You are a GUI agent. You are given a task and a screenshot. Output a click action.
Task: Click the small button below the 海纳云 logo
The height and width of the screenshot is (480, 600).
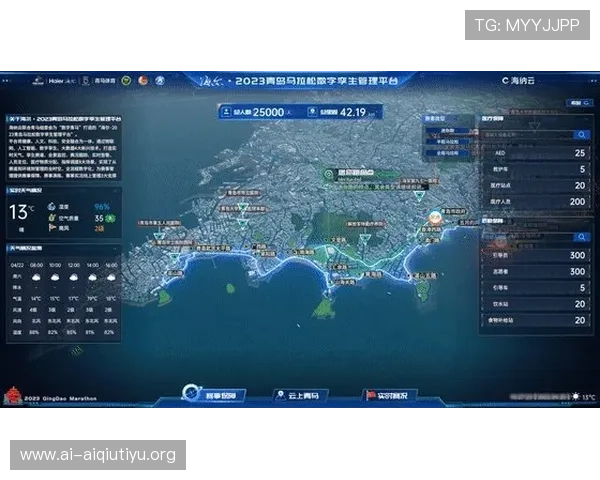pyautogui.click(x=579, y=103)
